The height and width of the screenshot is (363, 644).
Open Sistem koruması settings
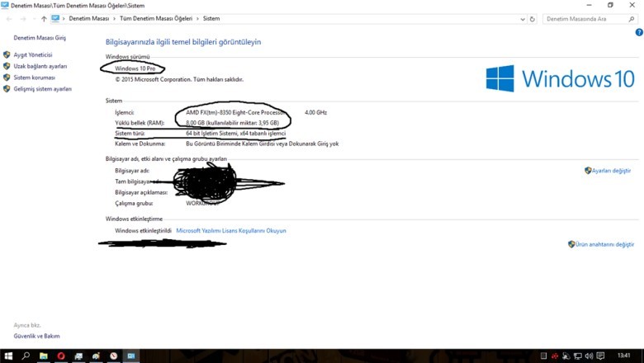click(x=34, y=78)
